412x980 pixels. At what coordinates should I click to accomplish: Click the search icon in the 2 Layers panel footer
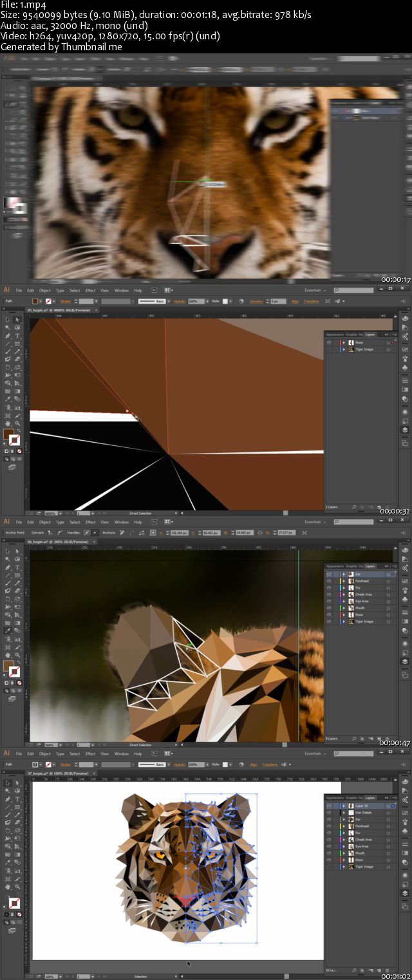pos(354,507)
